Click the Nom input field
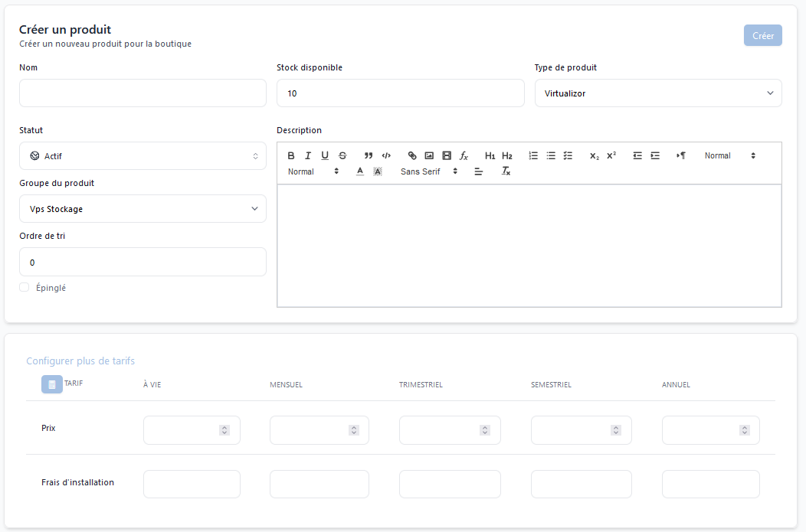Image resolution: width=806 pixels, height=532 pixels. pos(143,93)
